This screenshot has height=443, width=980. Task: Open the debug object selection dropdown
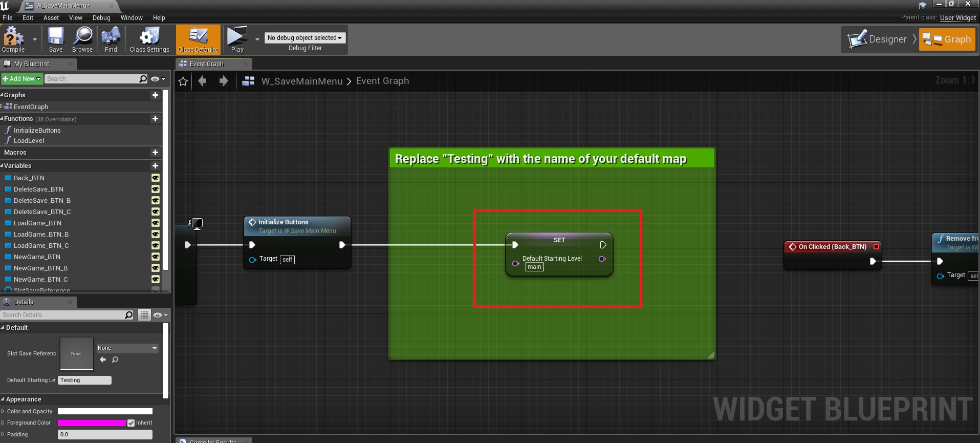coord(304,38)
